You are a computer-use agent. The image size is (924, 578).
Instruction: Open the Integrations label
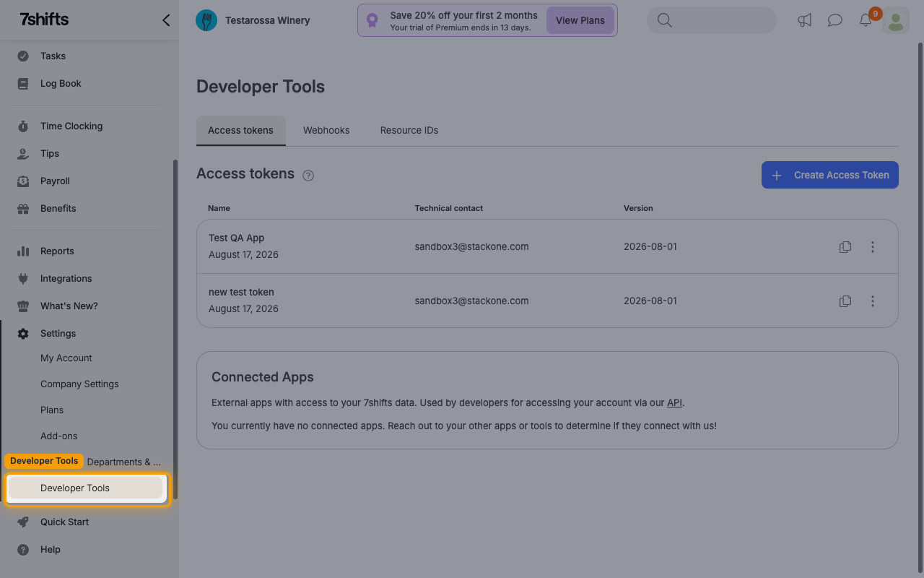pos(66,278)
